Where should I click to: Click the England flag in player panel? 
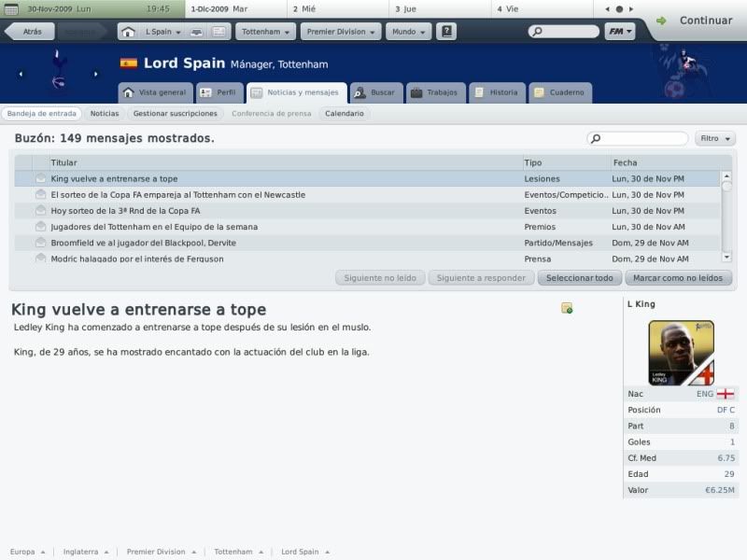tap(726, 394)
